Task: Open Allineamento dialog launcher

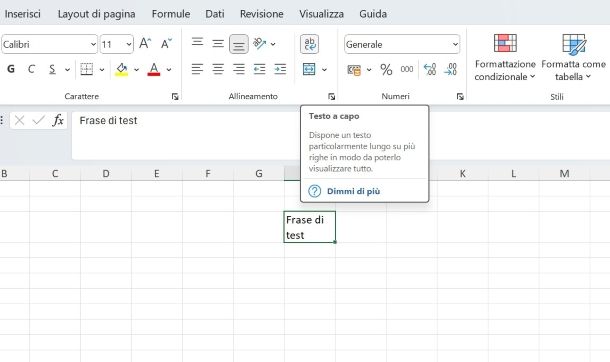Action: (331, 96)
